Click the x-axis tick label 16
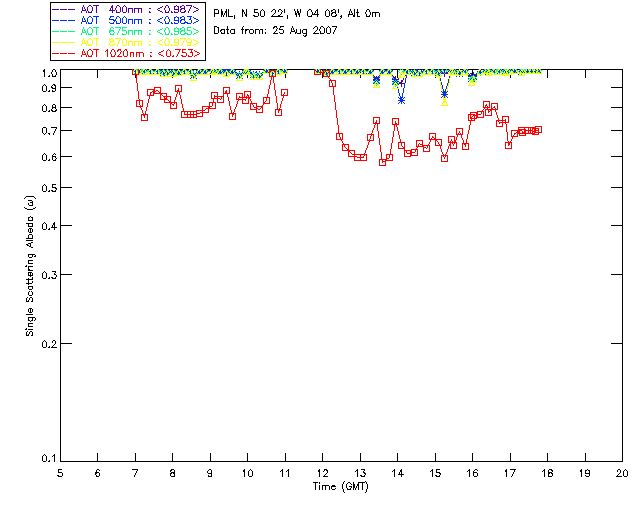Viewport: 640px width, 512px height. pos(472,473)
